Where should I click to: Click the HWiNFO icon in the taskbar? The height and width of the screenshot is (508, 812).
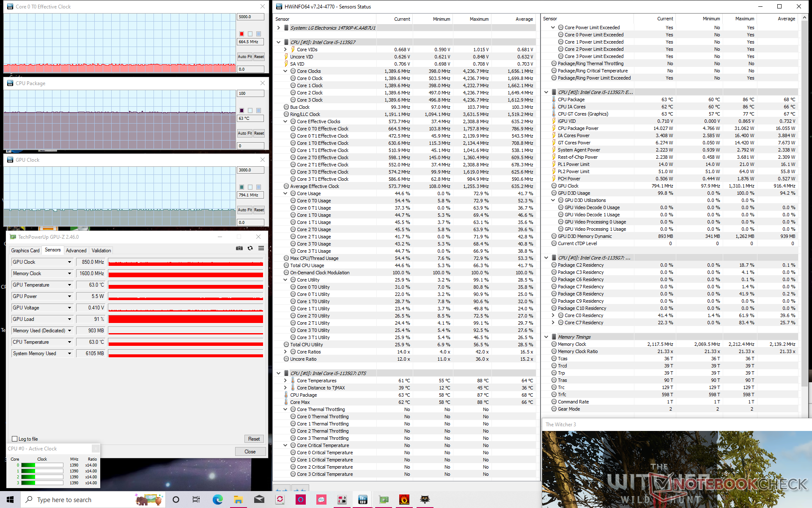click(x=362, y=500)
